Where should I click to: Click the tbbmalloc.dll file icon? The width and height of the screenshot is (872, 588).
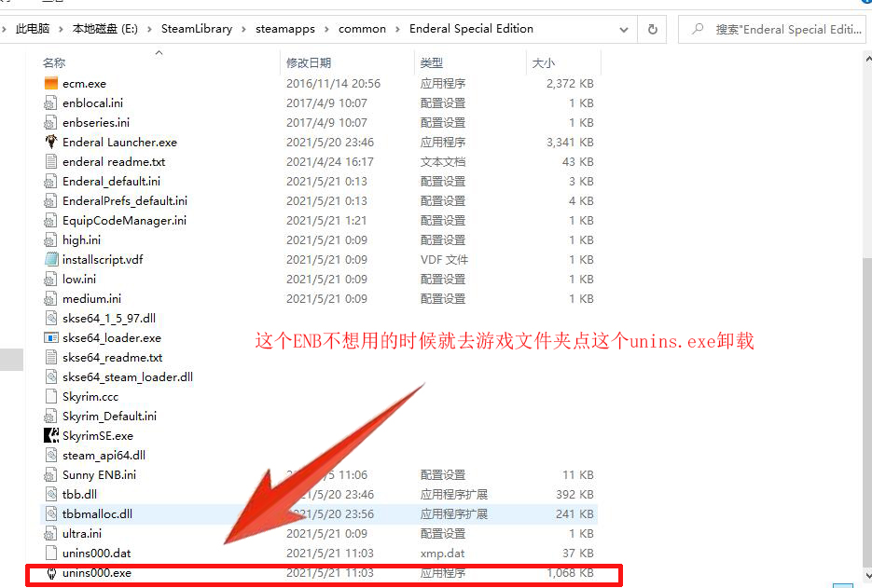(50, 513)
